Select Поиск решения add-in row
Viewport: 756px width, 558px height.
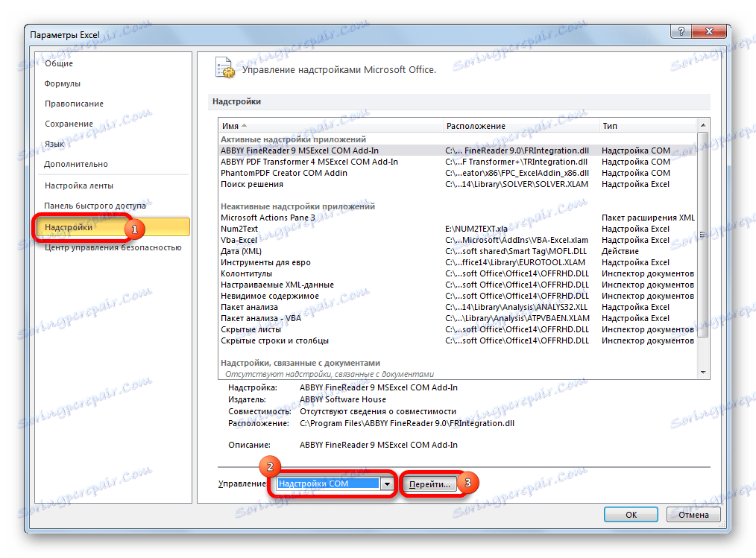[x=458, y=184]
